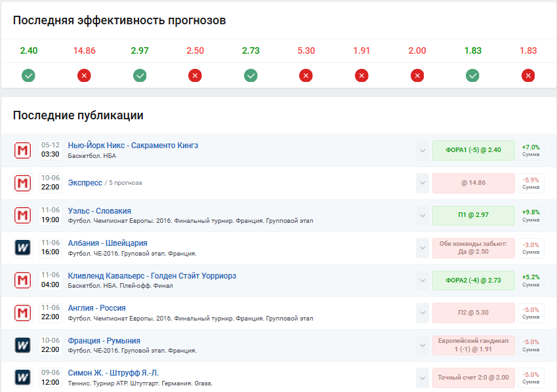Click the red cross under 14.86 odds

84,76
